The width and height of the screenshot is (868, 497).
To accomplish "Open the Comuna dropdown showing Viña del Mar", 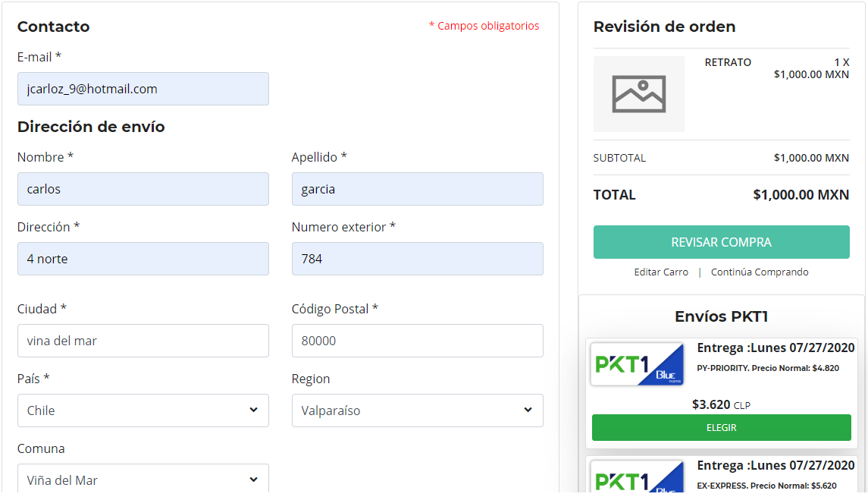I will tap(143, 478).
